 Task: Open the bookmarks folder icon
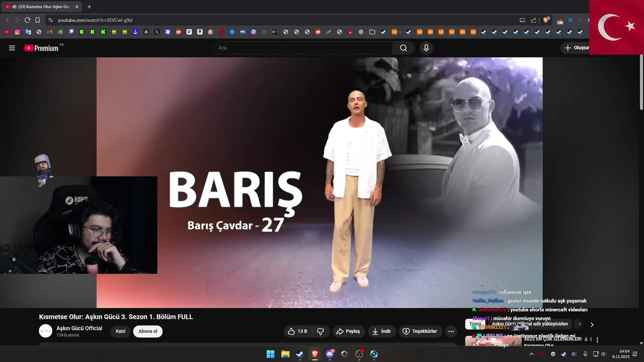click(x=372, y=32)
